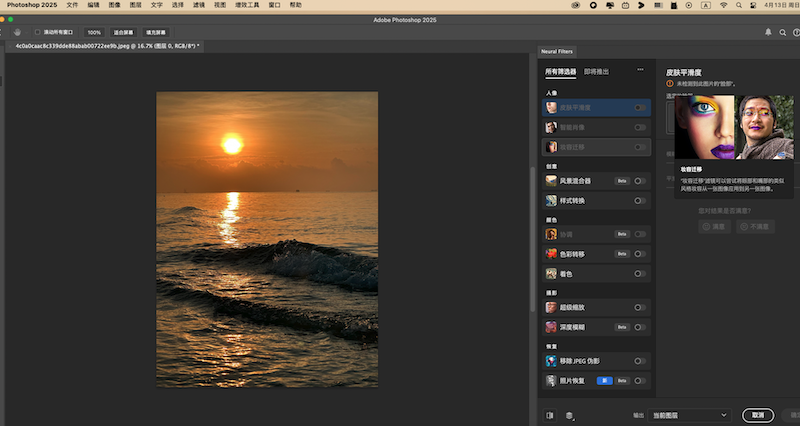Click the layer preview stack icon
The image size is (800, 426).
[x=569, y=415]
